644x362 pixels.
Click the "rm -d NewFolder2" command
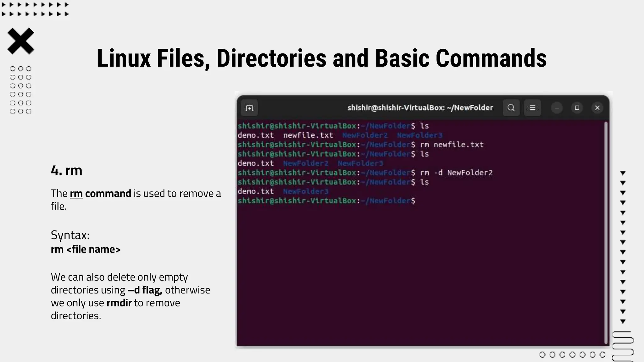tap(456, 173)
